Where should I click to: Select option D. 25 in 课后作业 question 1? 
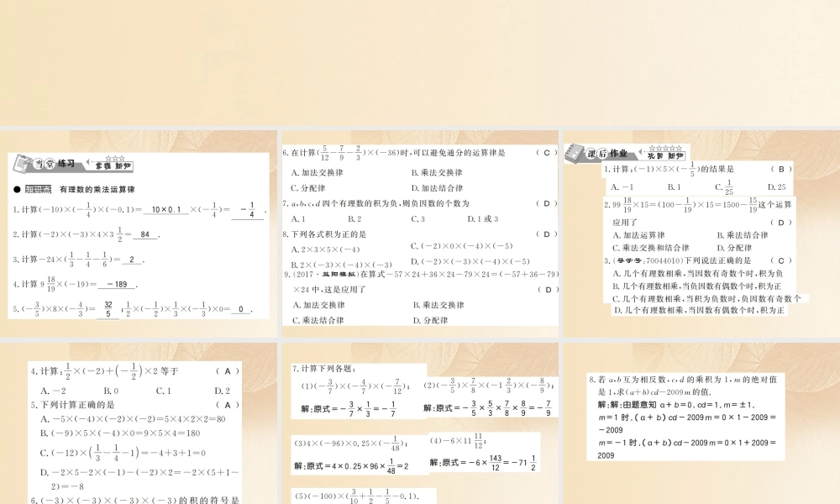pyautogui.click(x=776, y=187)
